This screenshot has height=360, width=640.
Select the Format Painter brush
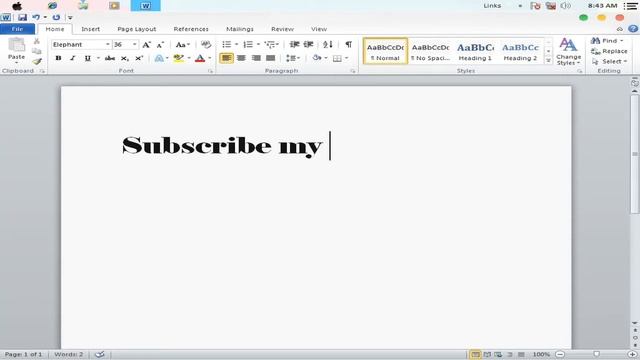pos(37,61)
